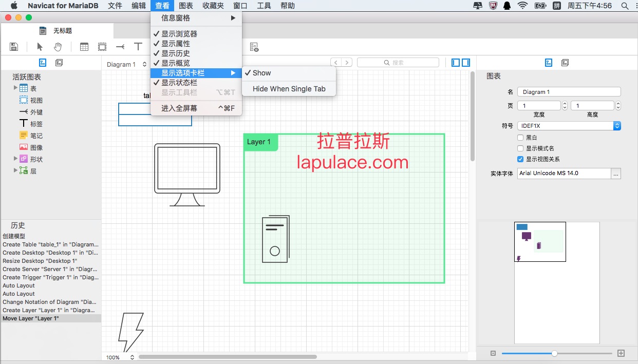This screenshot has height=364, width=638.
Task: Click the 标签 label T icon in tree
Action: 24,124
